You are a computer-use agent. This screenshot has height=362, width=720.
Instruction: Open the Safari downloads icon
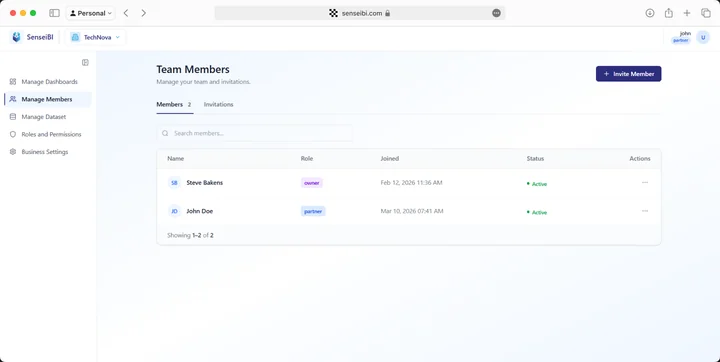[650, 13]
